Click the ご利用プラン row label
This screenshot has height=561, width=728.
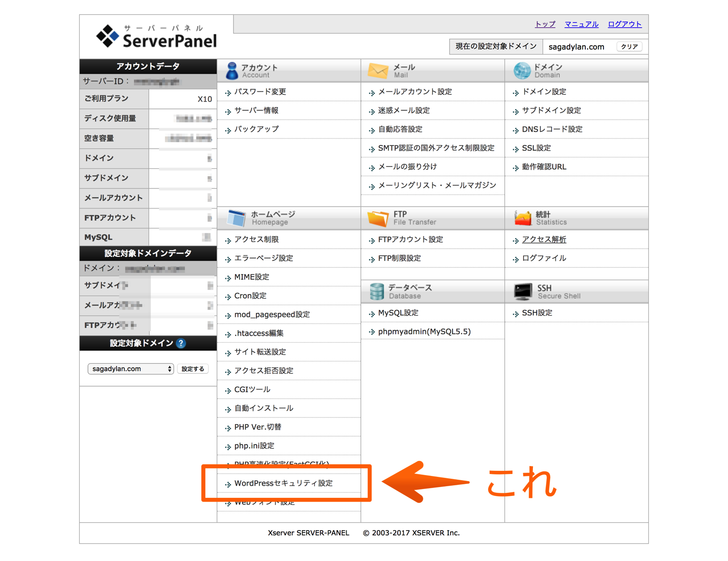106,99
